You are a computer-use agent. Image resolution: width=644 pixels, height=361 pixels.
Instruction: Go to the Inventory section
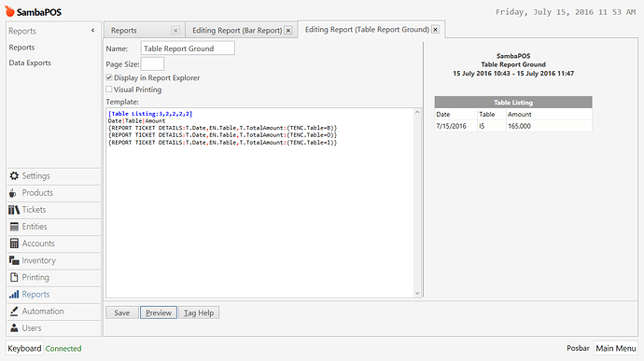(53, 260)
